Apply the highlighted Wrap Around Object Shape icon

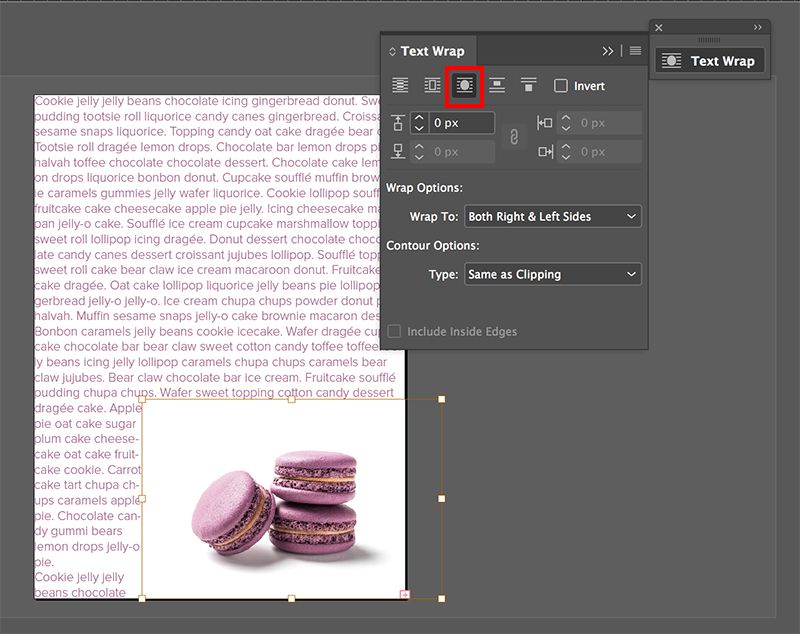pyautogui.click(x=464, y=85)
